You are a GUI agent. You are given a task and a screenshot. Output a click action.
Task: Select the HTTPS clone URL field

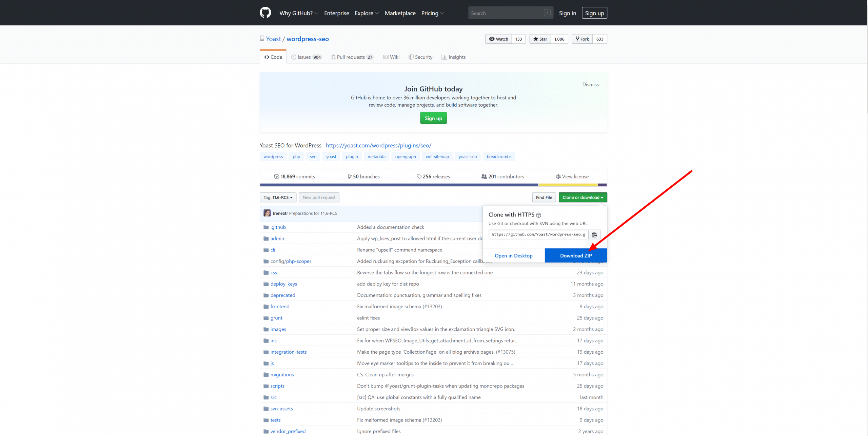coord(538,234)
